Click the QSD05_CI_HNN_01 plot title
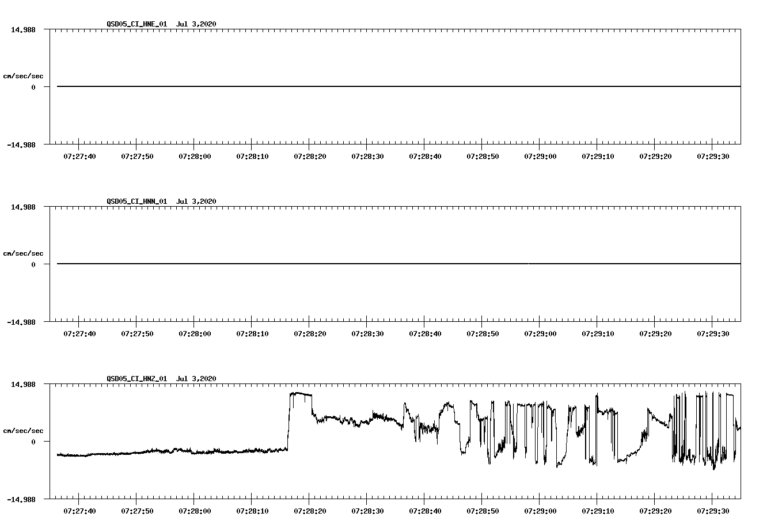Viewport: 782px width, 532px height. point(161,201)
